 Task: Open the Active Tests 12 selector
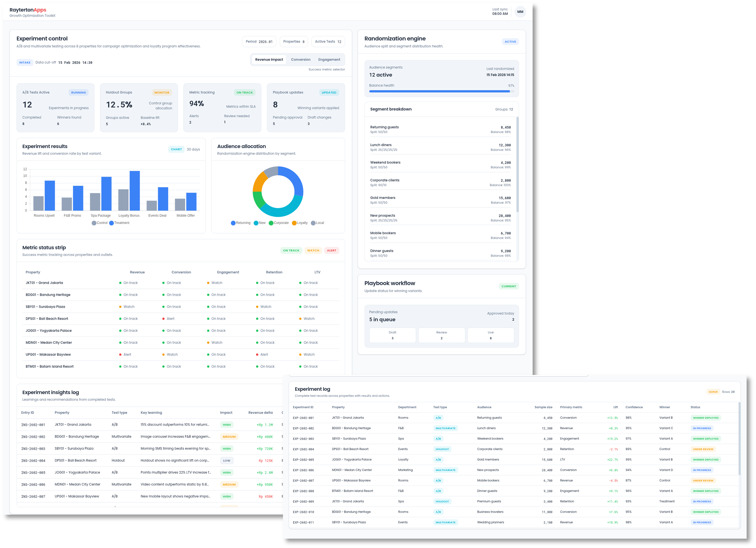click(x=328, y=41)
